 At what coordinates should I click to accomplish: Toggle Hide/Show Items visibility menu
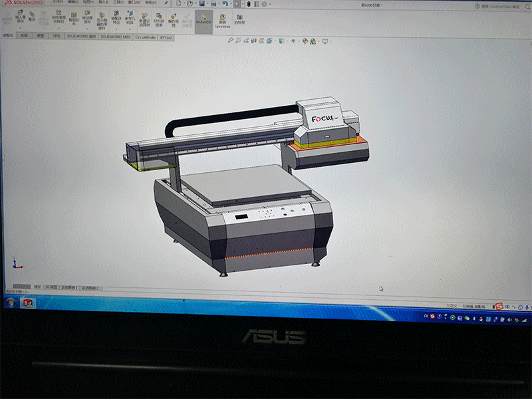tap(293, 41)
